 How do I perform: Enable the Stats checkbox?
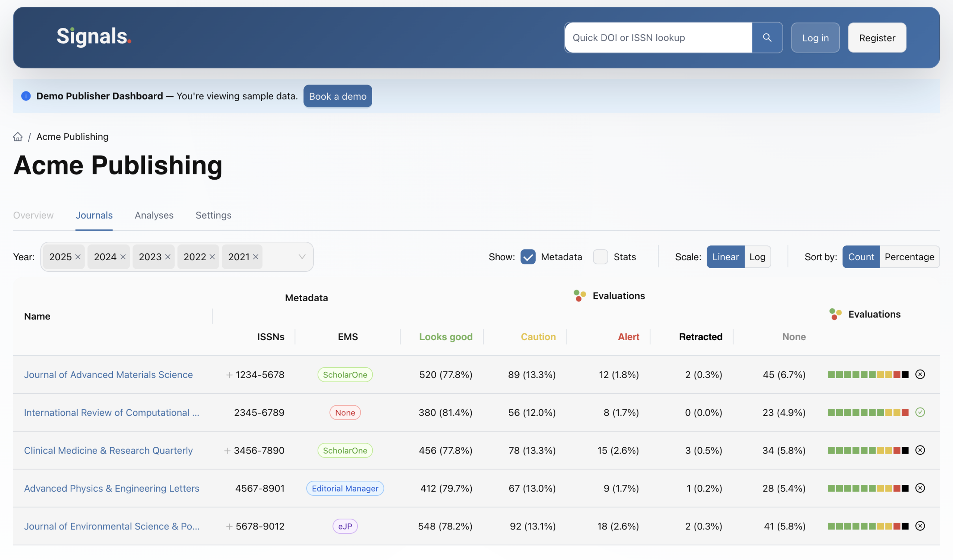pos(600,257)
